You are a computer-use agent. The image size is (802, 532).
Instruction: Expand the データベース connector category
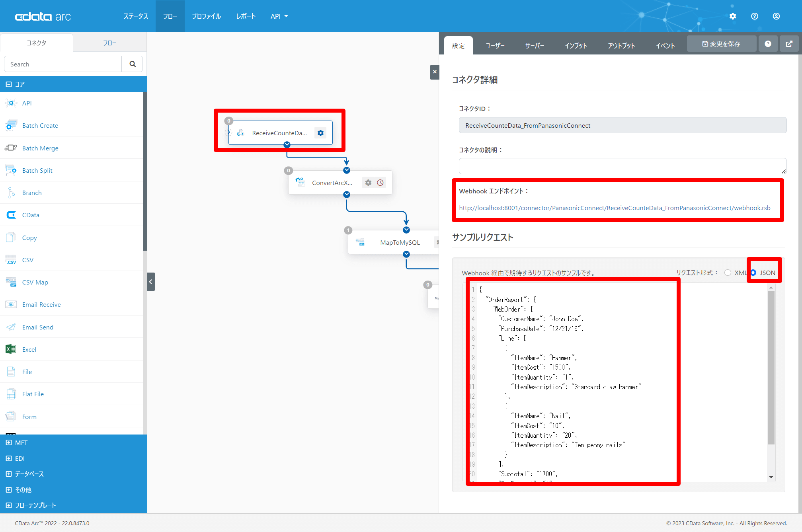pyautogui.click(x=9, y=474)
